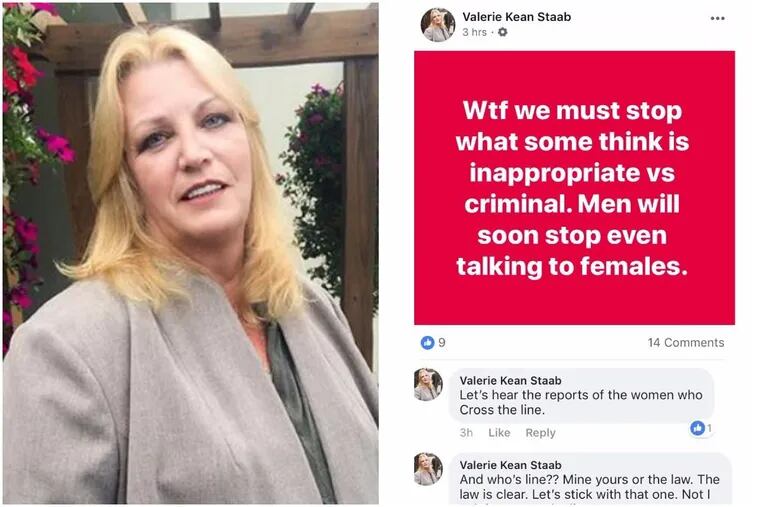
Task: Click the reaction count '9'
Action: (442, 343)
